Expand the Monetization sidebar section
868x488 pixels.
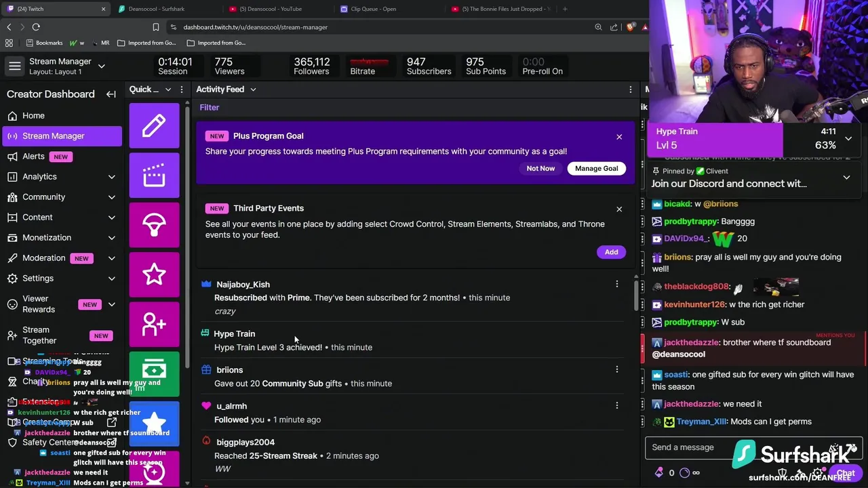(x=111, y=238)
